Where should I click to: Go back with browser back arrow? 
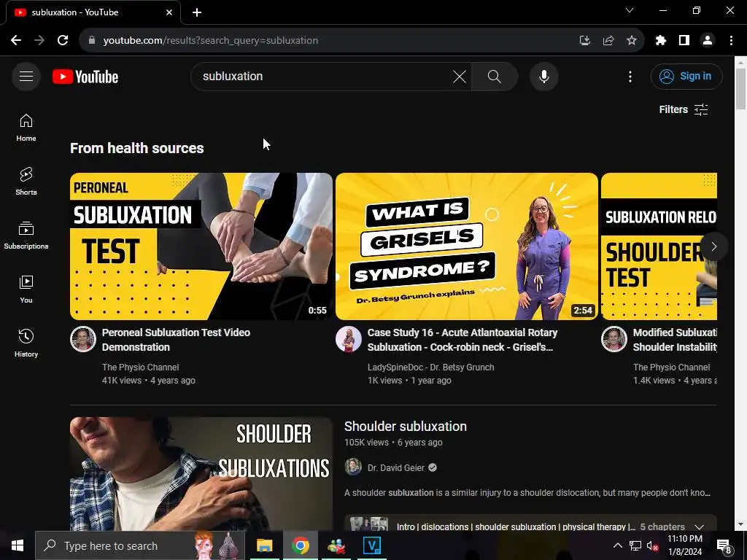pyautogui.click(x=16, y=40)
